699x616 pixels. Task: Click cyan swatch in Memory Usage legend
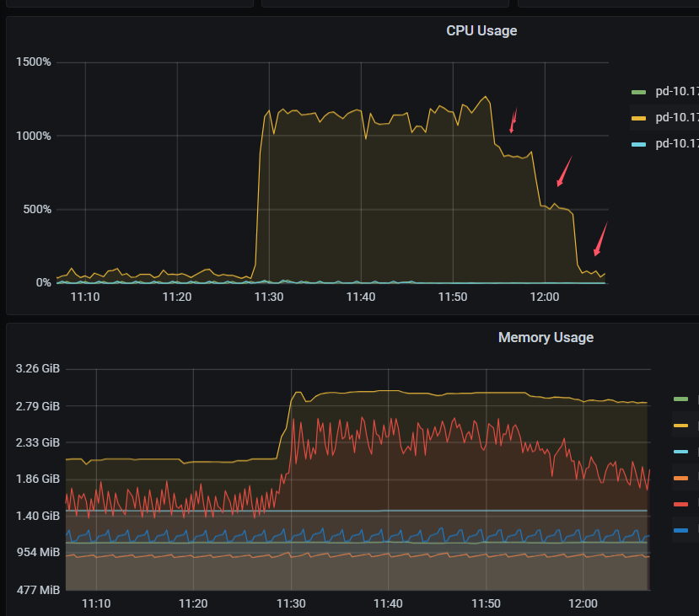[x=680, y=452]
